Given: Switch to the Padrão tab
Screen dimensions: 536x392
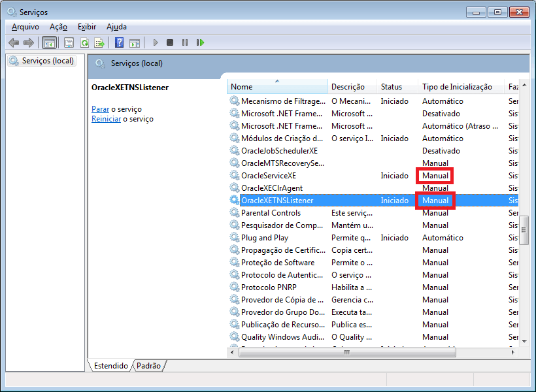Looking at the screenshot, I should pos(148,366).
